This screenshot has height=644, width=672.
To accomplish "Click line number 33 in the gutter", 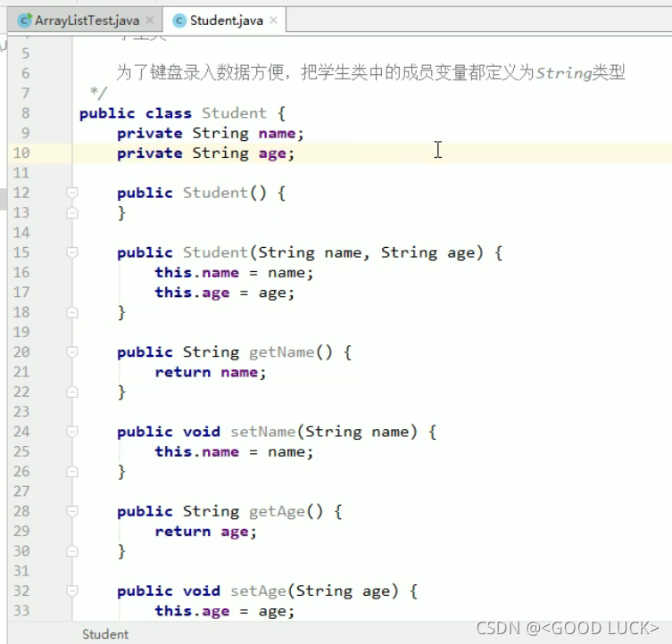I will pos(21,610).
